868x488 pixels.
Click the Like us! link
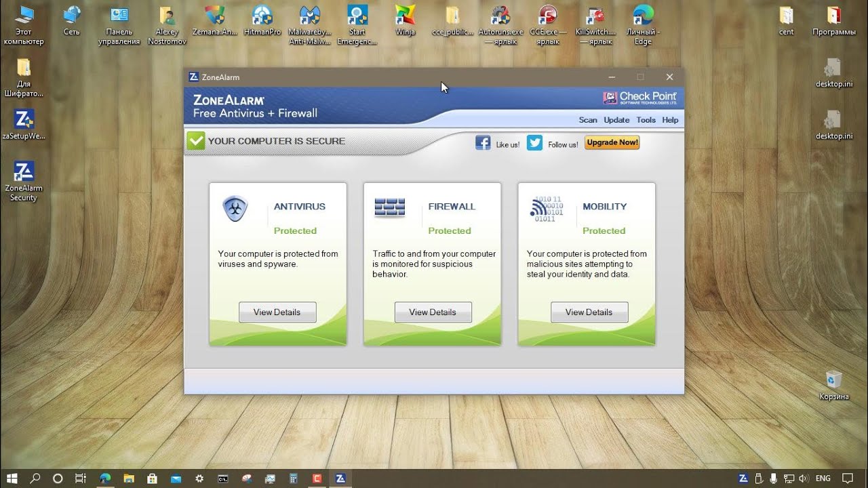point(508,144)
